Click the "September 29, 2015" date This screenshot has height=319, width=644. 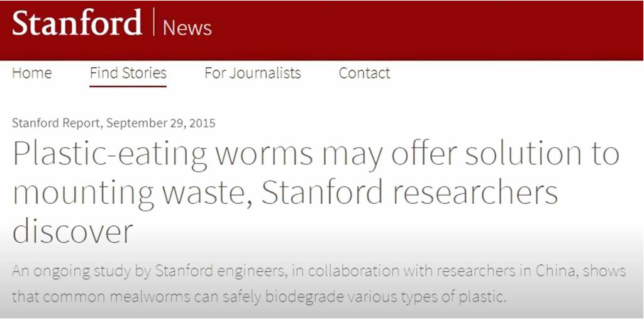(160, 123)
